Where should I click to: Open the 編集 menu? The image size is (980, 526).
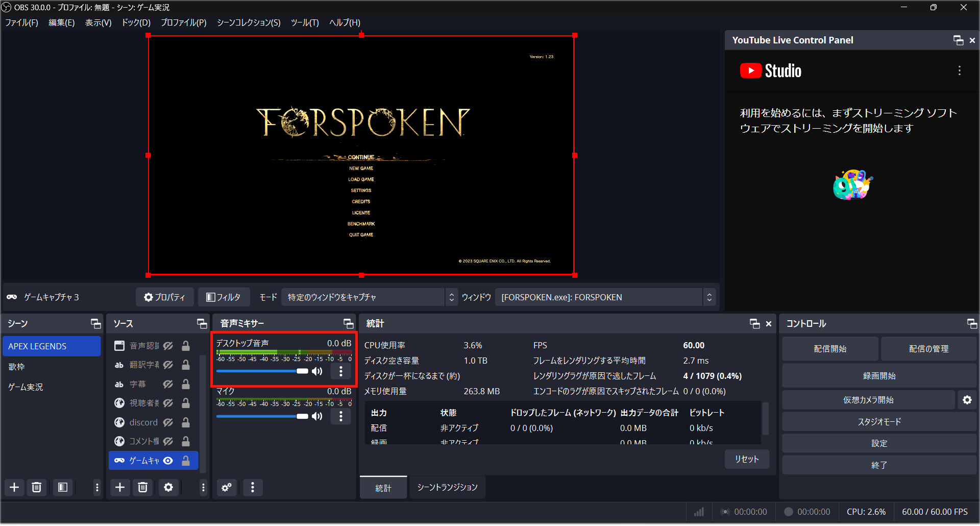[61, 23]
